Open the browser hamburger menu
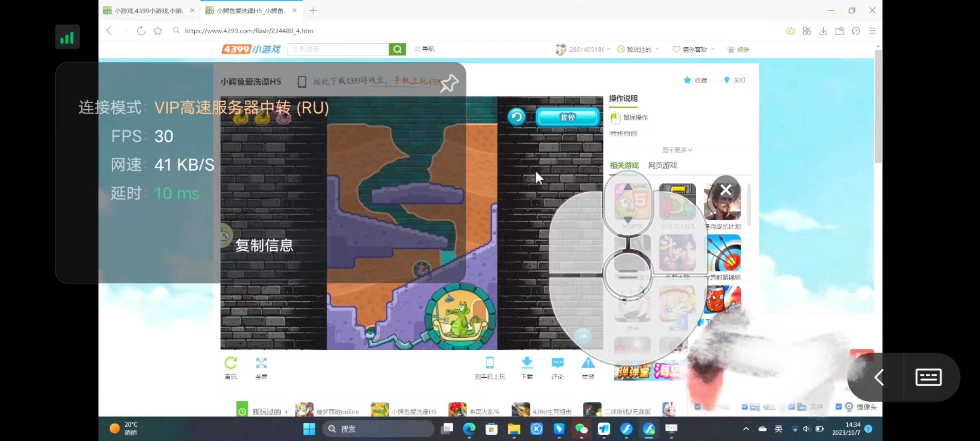The image size is (980, 441). coord(872,31)
